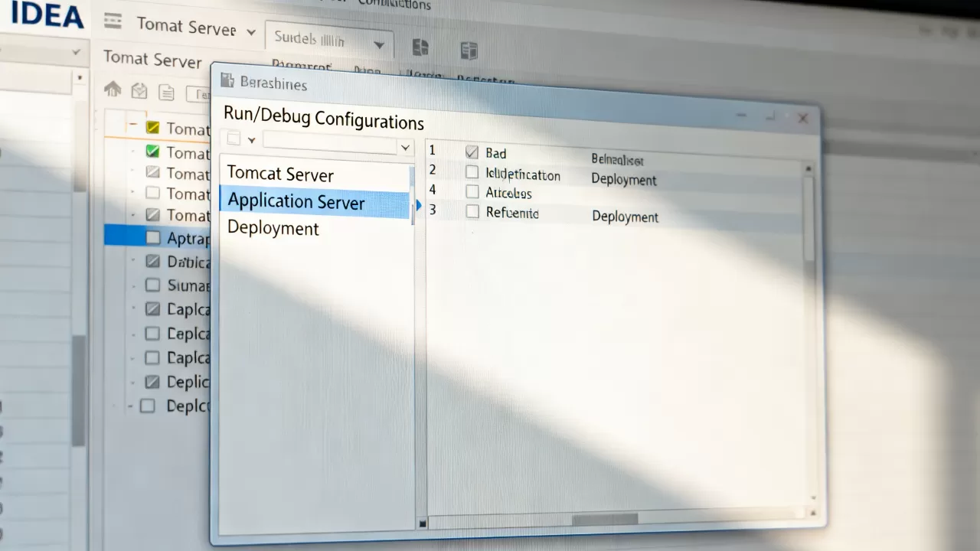Check the Refuenid checkbox in row 3

[472, 211]
